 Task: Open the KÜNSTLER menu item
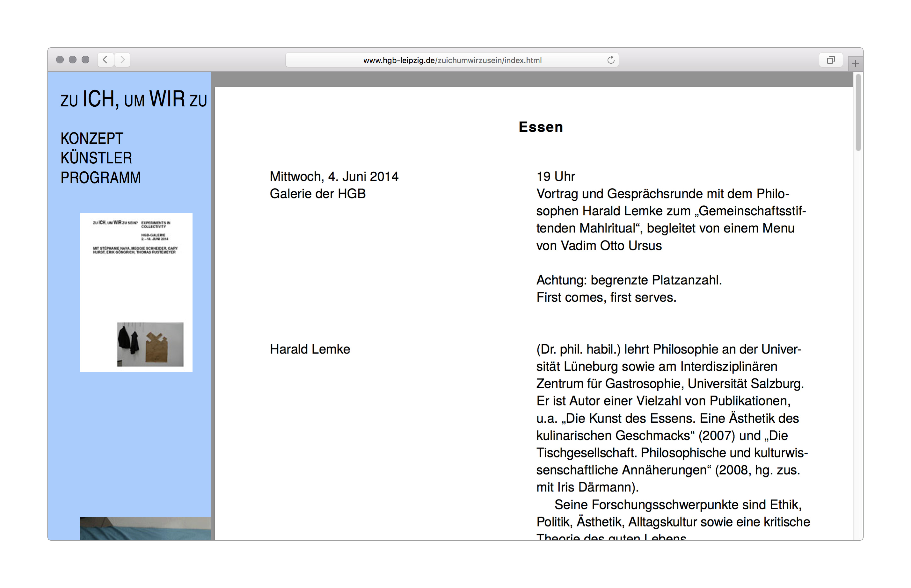[96, 158]
